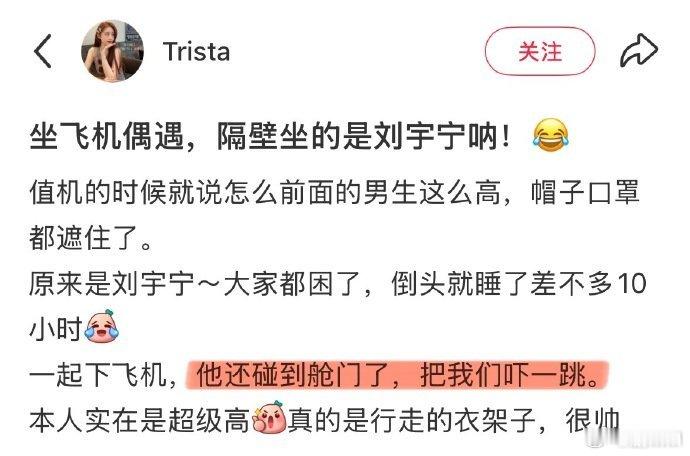The height and width of the screenshot is (456, 690).
Task: Follow the author with 关注 button
Action: [540, 51]
